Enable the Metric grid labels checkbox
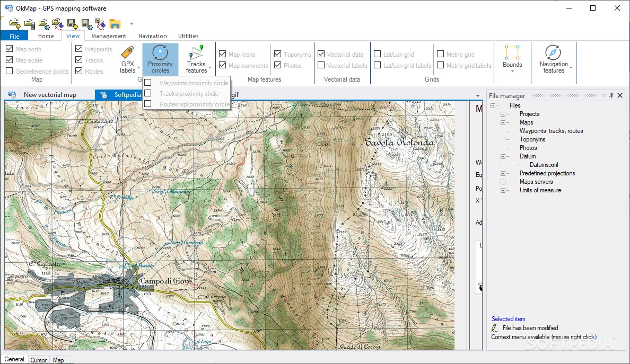 [x=440, y=65]
